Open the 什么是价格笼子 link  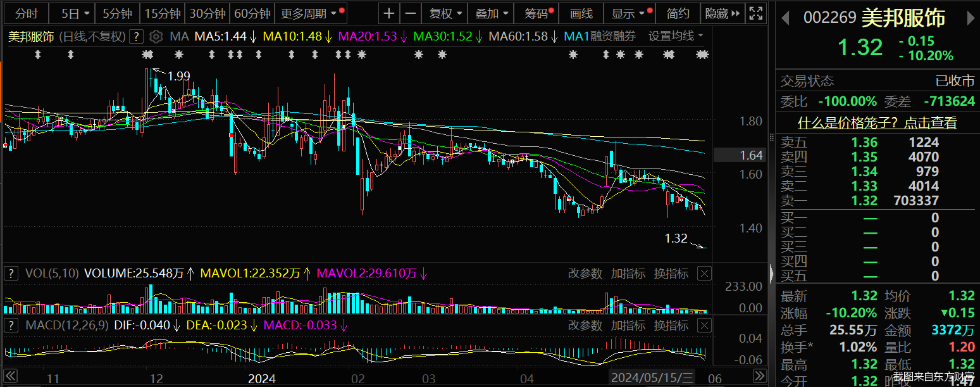click(x=877, y=123)
